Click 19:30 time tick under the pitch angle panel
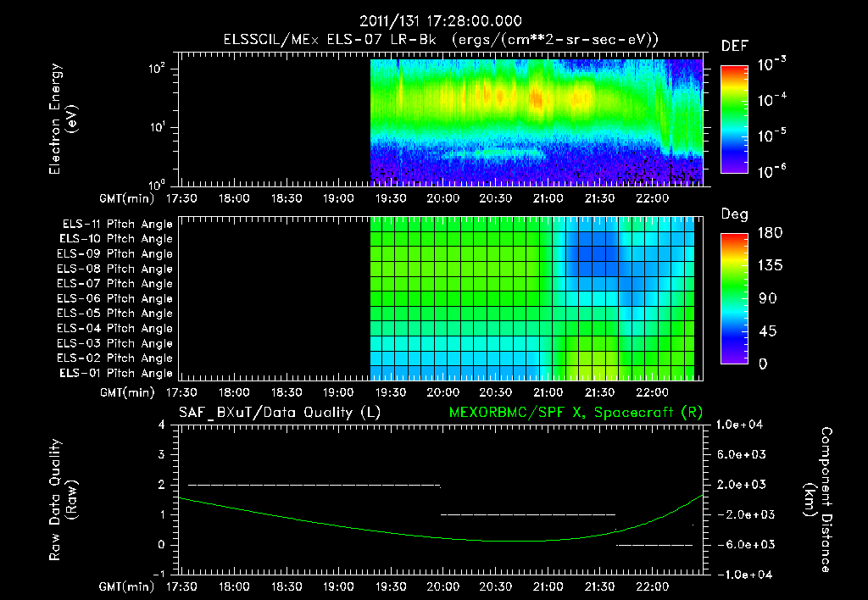Image resolution: width=868 pixels, height=600 pixels. pos(390,392)
